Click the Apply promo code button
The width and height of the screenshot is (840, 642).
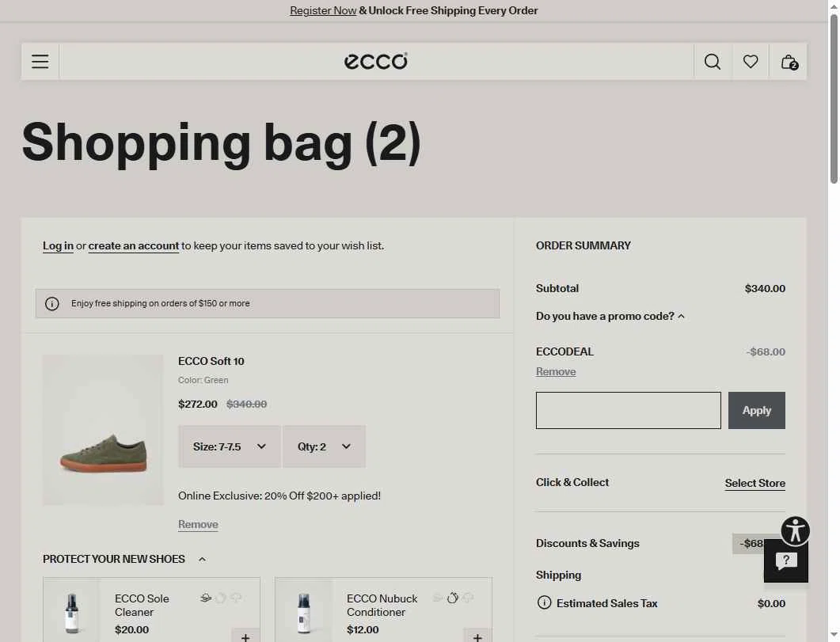pyautogui.click(x=756, y=410)
